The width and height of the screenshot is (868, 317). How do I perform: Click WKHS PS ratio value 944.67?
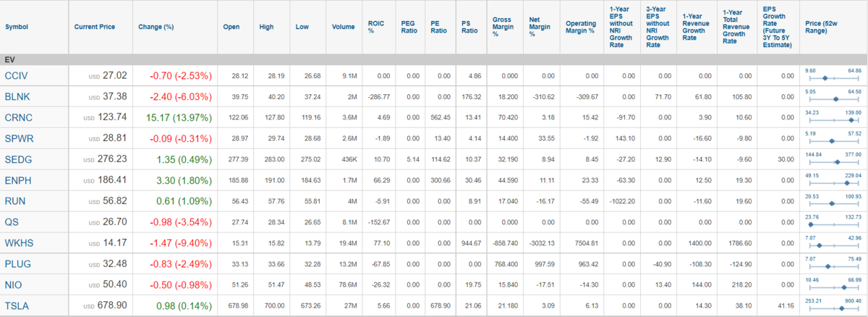[471, 243]
